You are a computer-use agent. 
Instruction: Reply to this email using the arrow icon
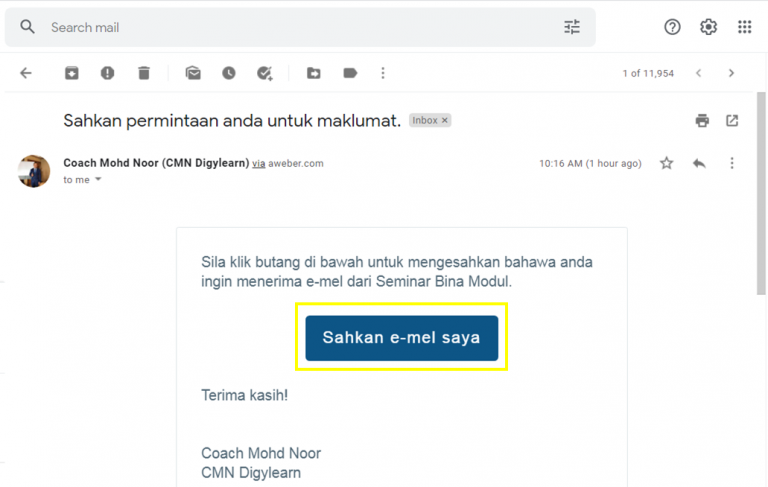699,163
